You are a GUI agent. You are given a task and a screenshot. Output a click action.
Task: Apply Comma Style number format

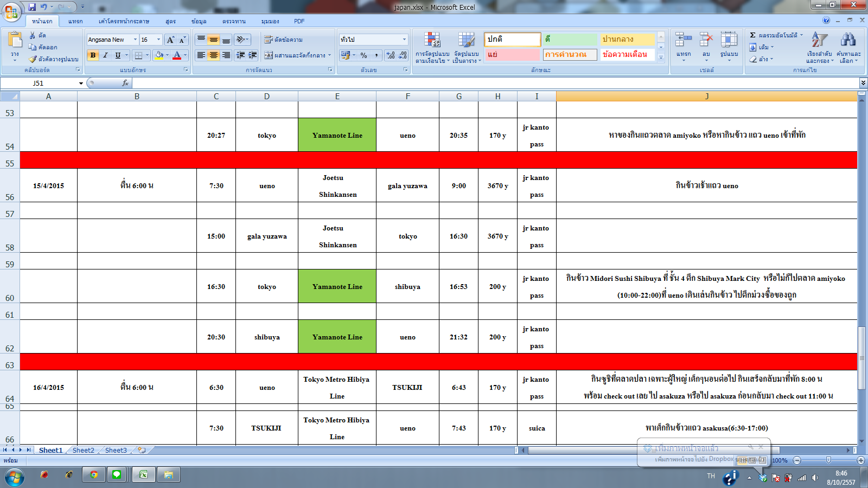tap(376, 55)
